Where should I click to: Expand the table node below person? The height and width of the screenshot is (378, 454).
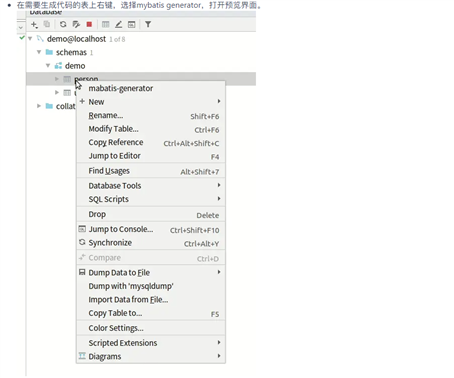coord(57,92)
